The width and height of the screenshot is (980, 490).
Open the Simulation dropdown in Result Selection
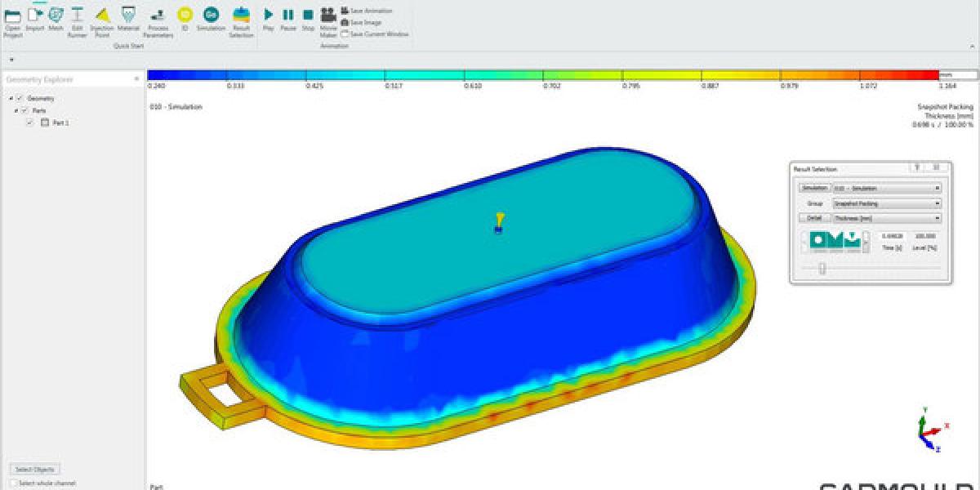pos(885,188)
